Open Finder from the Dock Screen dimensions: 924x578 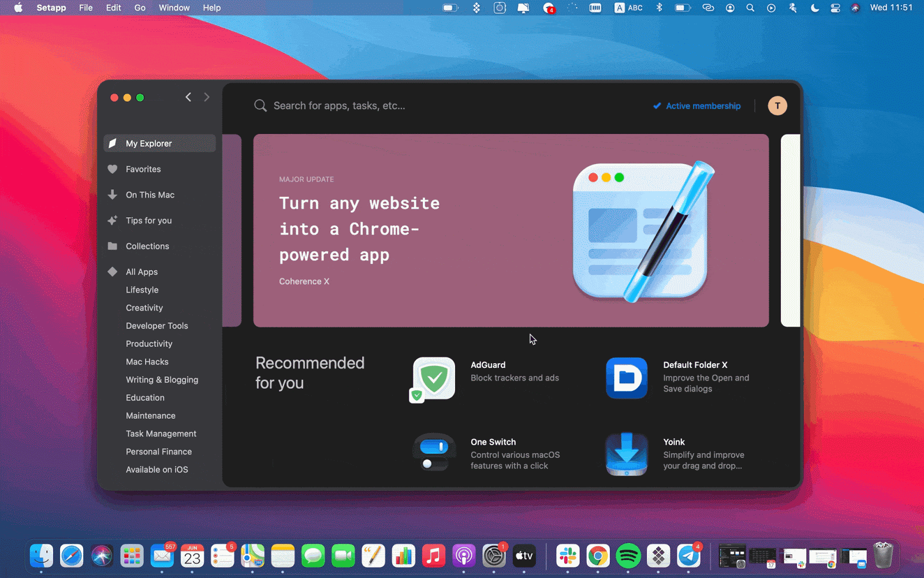[42, 556]
